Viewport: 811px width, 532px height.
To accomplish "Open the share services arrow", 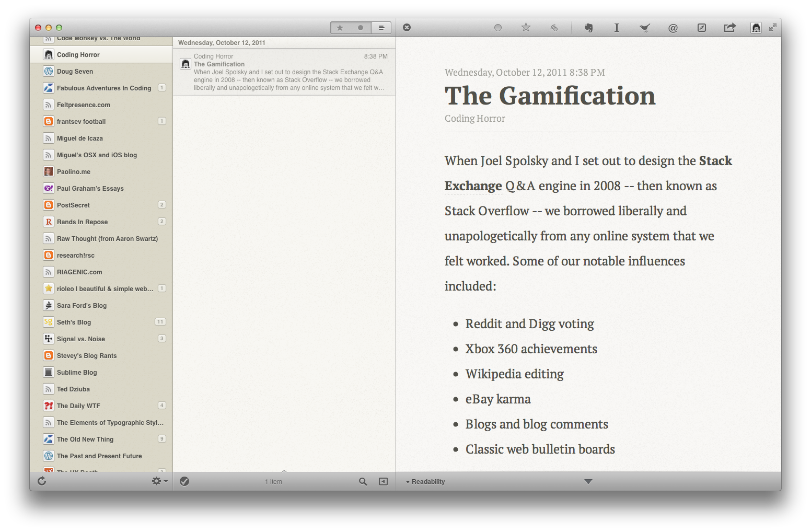I will [x=729, y=28].
